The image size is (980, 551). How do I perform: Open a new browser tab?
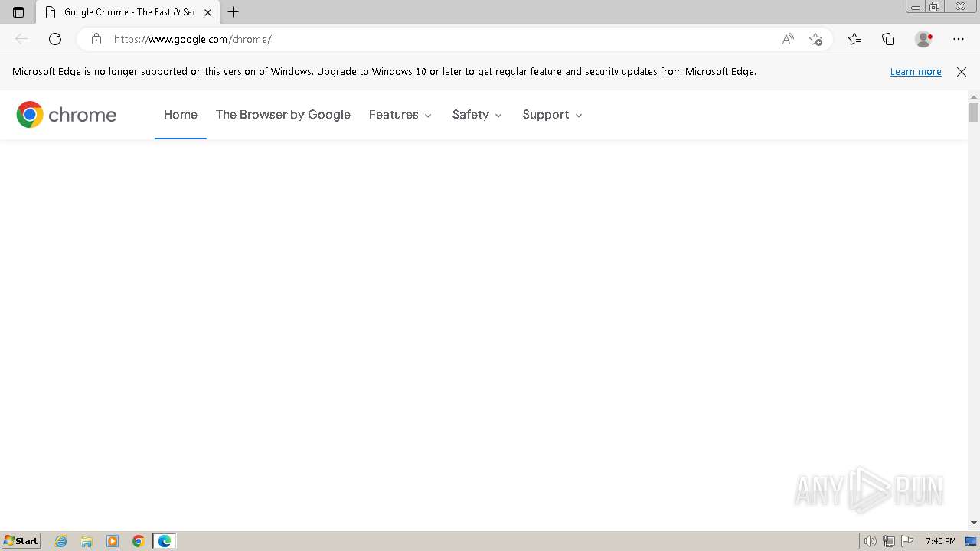(234, 12)
